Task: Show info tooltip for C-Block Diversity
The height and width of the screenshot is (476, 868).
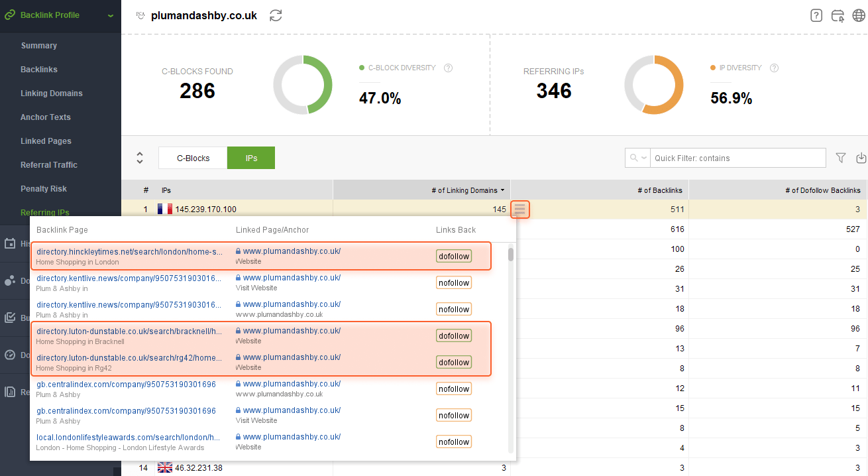Action: coord(449,68)
